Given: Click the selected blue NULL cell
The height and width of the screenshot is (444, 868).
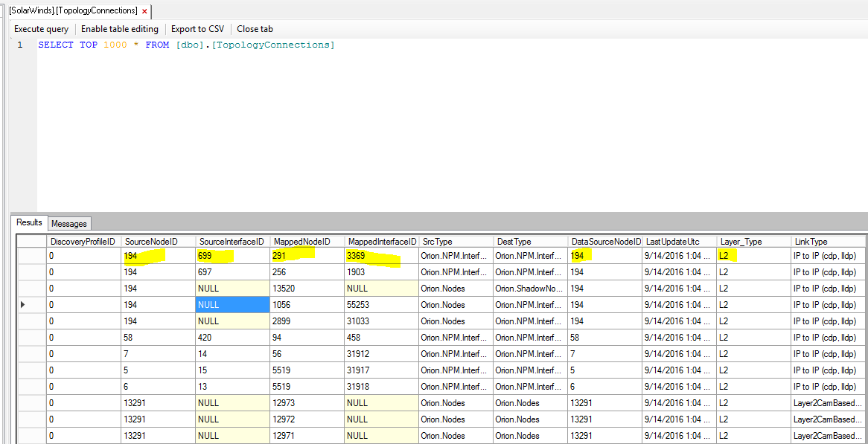Looking at the screenshot, I should coord(233,305).
